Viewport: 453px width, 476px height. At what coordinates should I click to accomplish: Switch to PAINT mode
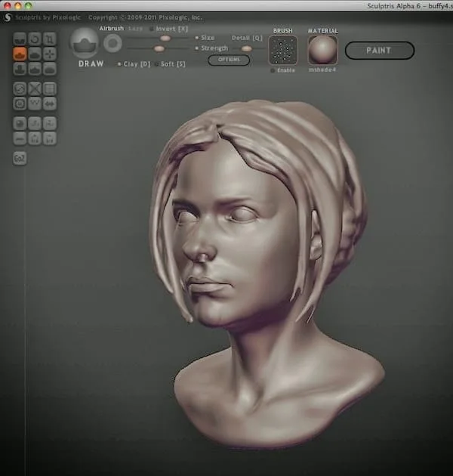pos(380,51)
